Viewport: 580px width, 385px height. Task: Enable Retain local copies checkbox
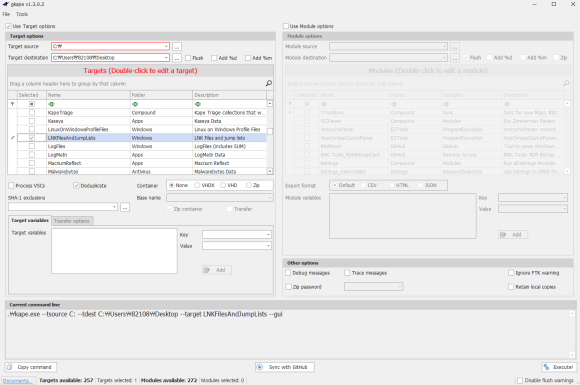point(511,287)
